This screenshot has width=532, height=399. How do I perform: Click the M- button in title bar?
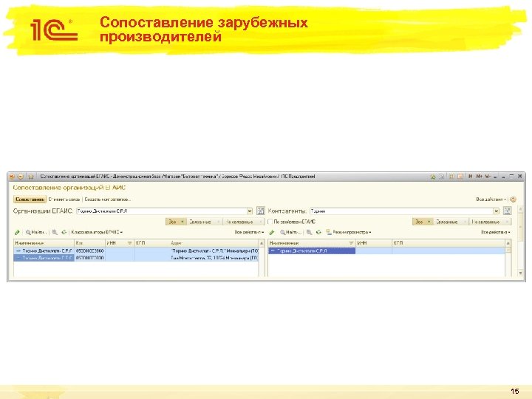coord(488,177)
